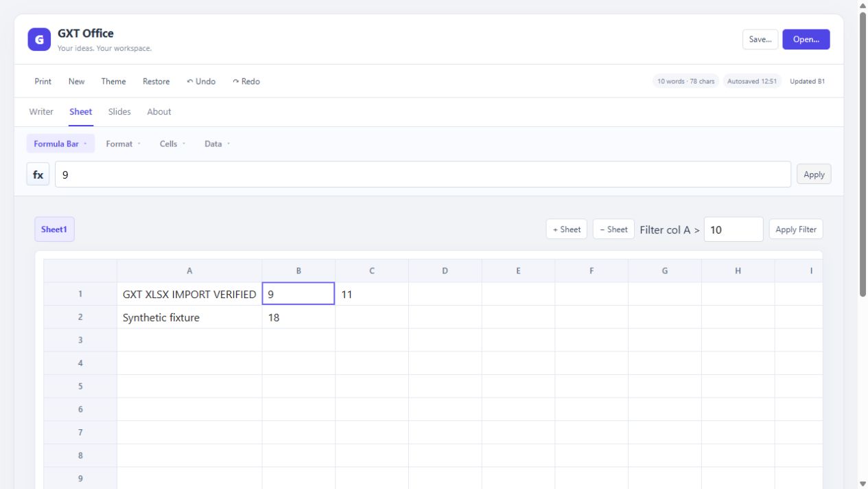
Task: Open the Theme option
Action: coord(113,81)
